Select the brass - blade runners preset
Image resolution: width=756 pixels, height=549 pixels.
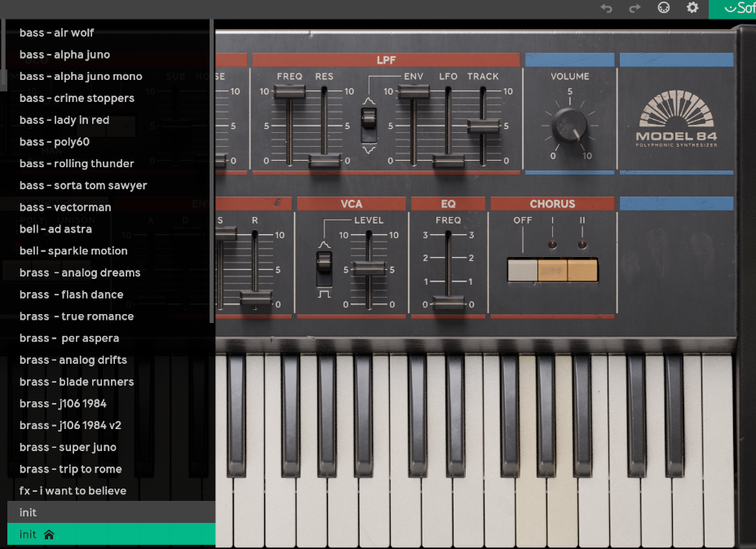coord(77,381)
